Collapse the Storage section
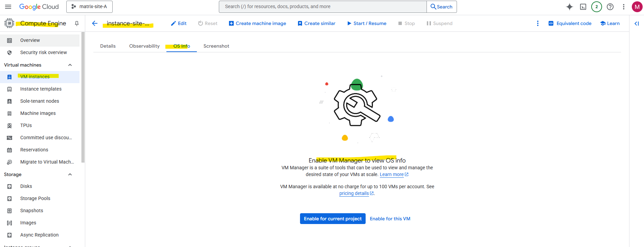This screenshot has height=247, width=644. pos(70,174)
